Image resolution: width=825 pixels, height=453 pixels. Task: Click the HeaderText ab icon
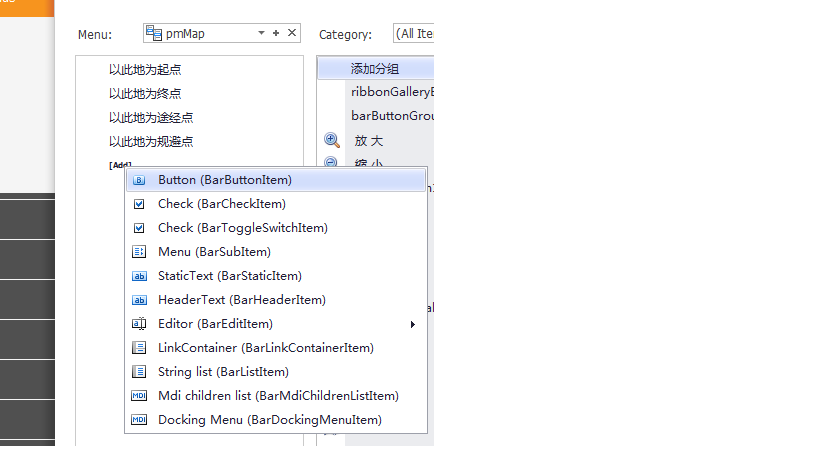pyautogui.click(x=139, y=300)
